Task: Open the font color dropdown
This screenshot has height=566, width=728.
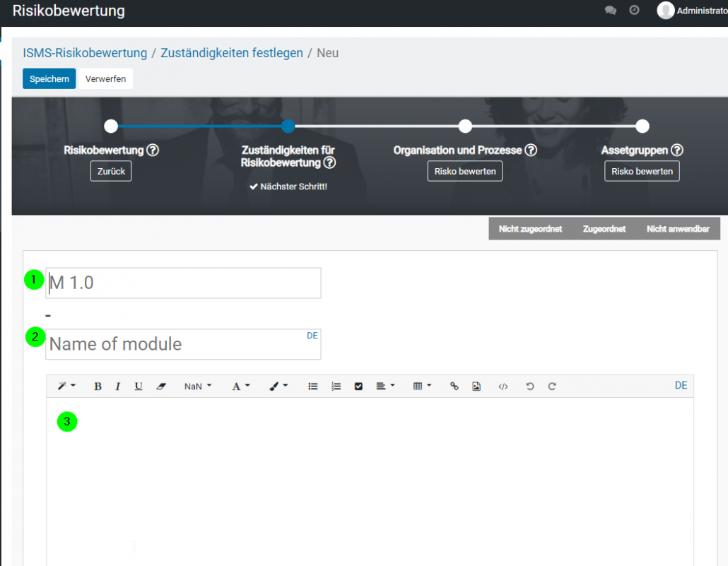Action: point(241,387)
